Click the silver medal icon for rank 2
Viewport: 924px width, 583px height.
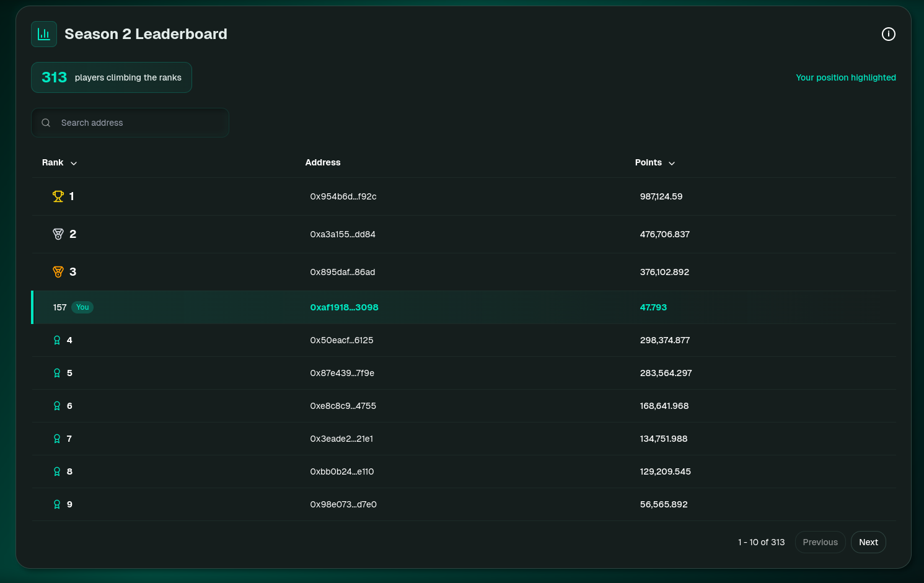pos(58,234)
